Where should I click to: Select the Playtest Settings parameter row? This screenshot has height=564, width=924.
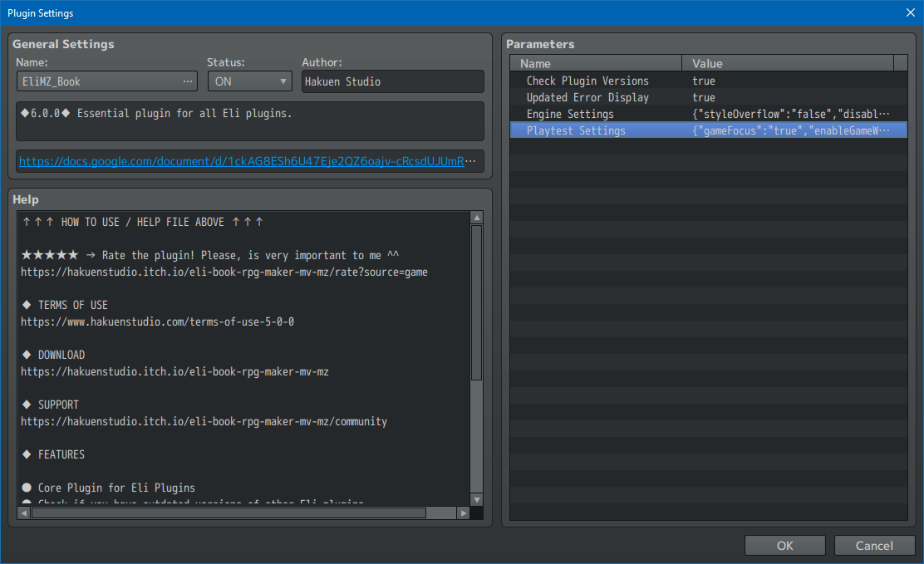708,130
